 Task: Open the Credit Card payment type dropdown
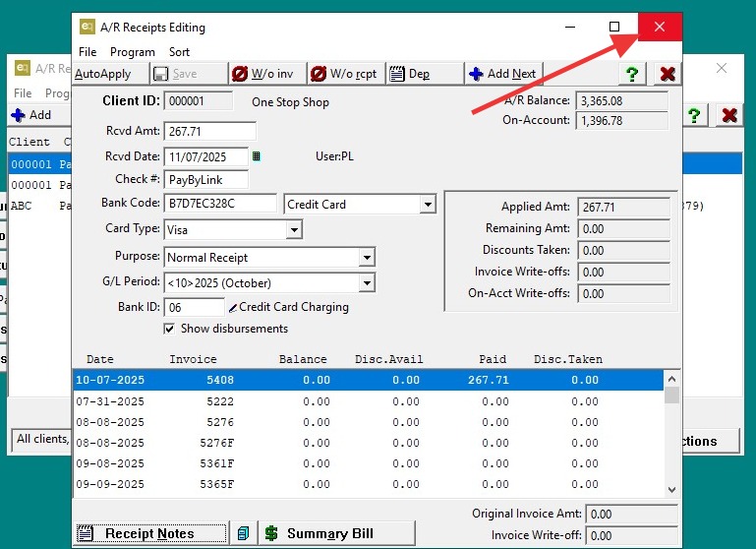point(428,204)
